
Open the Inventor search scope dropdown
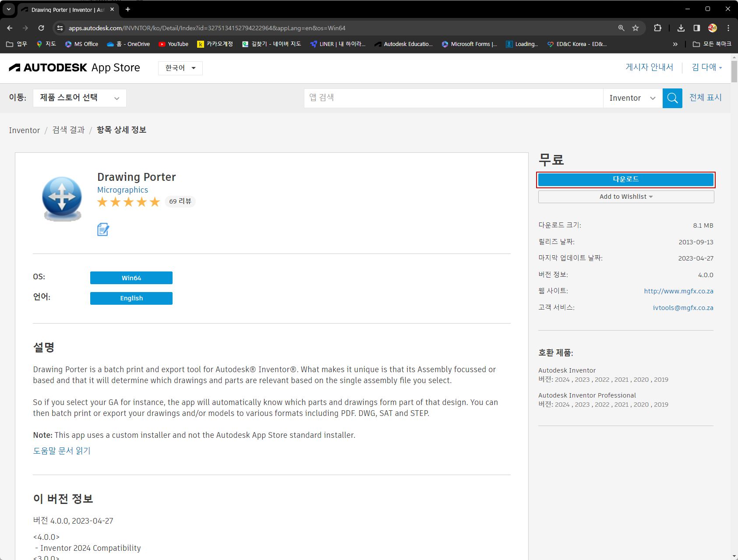tap(632, 98)
